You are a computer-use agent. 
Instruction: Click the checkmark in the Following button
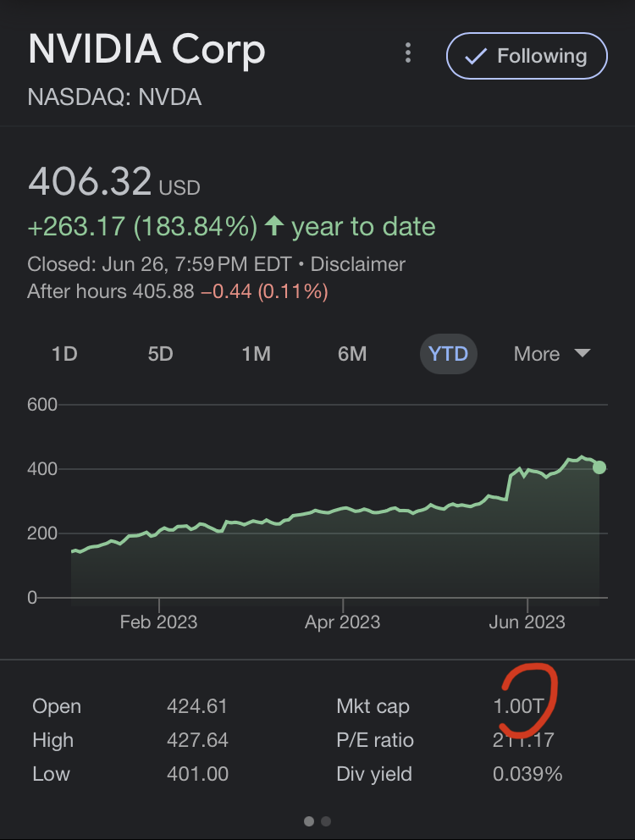click(476, 57)
